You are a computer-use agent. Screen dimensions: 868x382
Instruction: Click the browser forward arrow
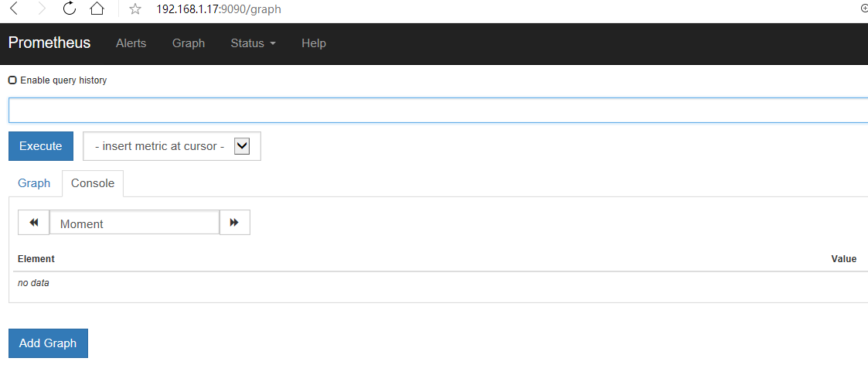(x=42, y=9)
